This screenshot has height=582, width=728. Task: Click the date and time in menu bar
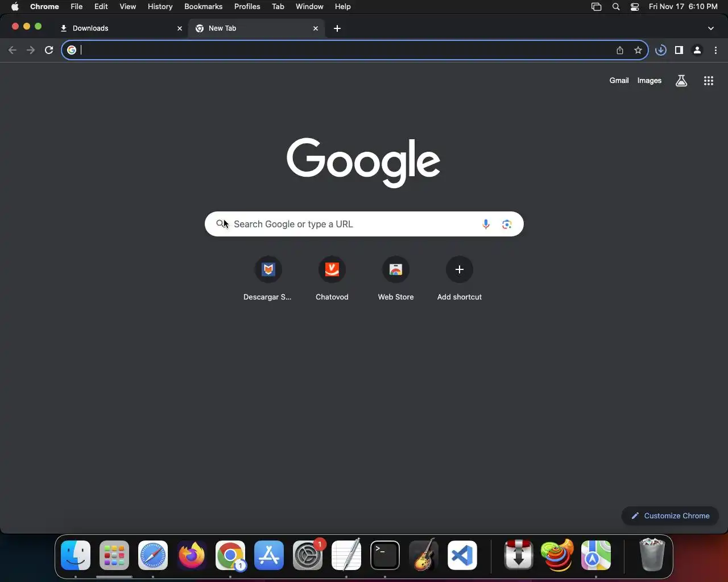[683, 6]
